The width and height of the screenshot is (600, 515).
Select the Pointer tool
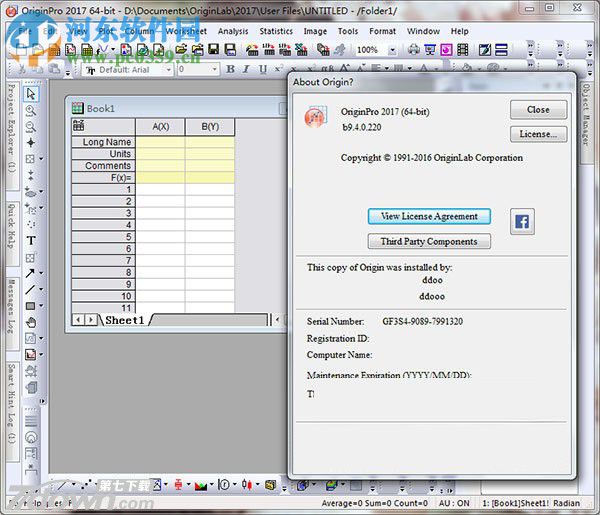tap(31, 94)
